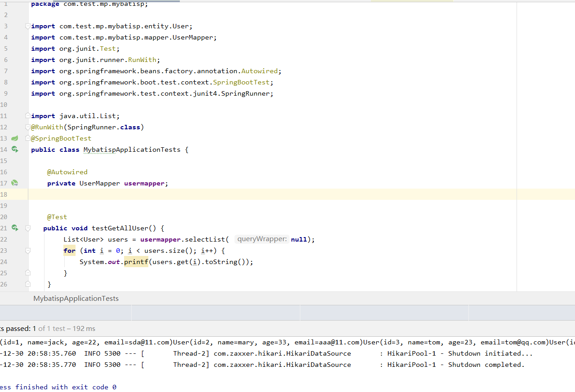
Task: Click the Autowired import line
Action: [156, 71]
